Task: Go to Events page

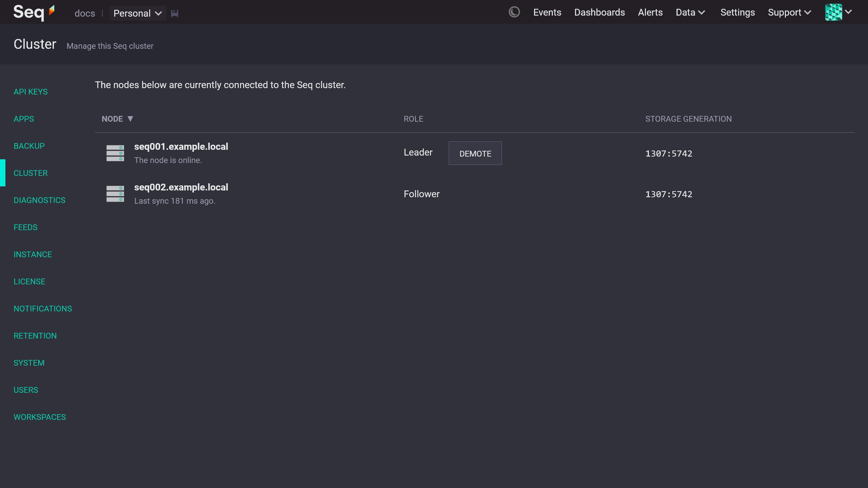Action: click(x=547, y=13)
